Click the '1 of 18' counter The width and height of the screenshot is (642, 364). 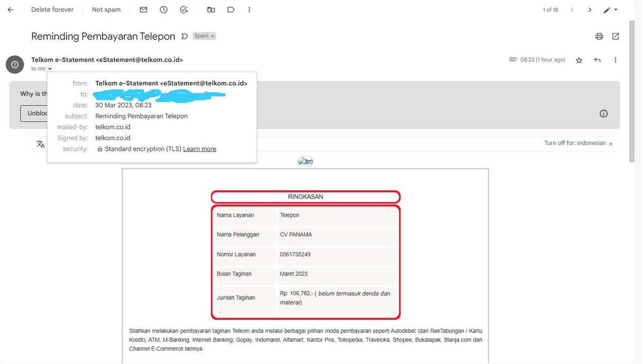click(x=551, y=10)
